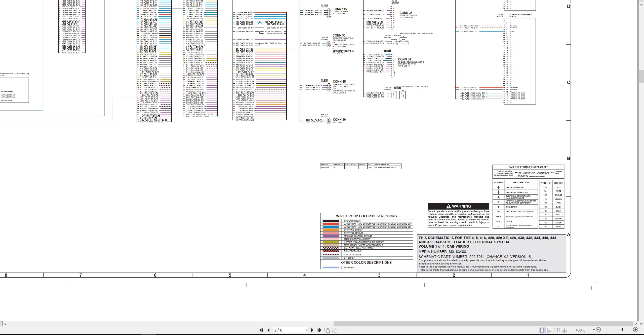This screenshot has height=335, width=644.
Task: Click the 101-PL666 RD-1.00 wire label
Action: (x=246, y=13)
